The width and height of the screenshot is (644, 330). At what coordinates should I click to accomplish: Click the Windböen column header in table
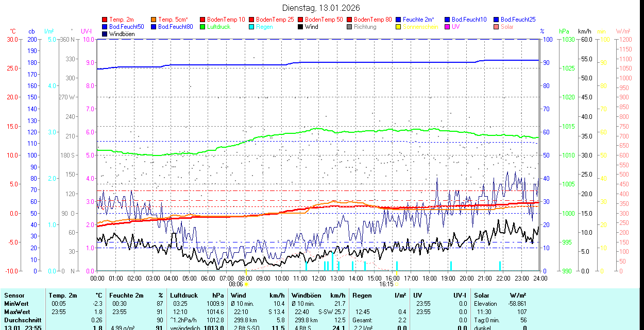point(306,296)
